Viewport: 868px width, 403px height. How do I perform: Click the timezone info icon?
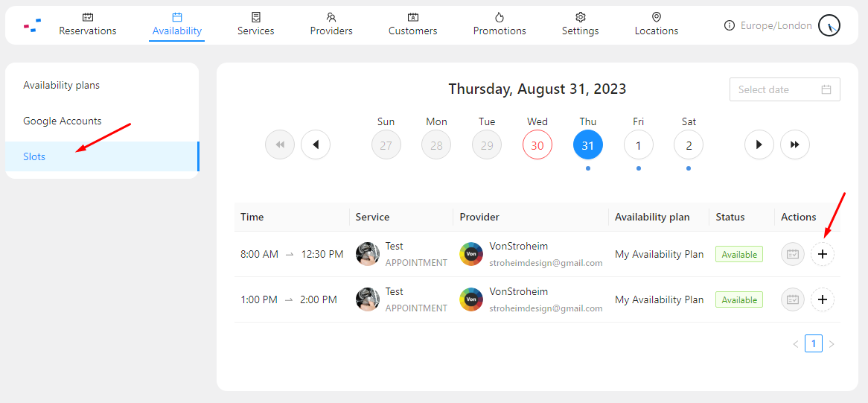(x=729, y=25)
